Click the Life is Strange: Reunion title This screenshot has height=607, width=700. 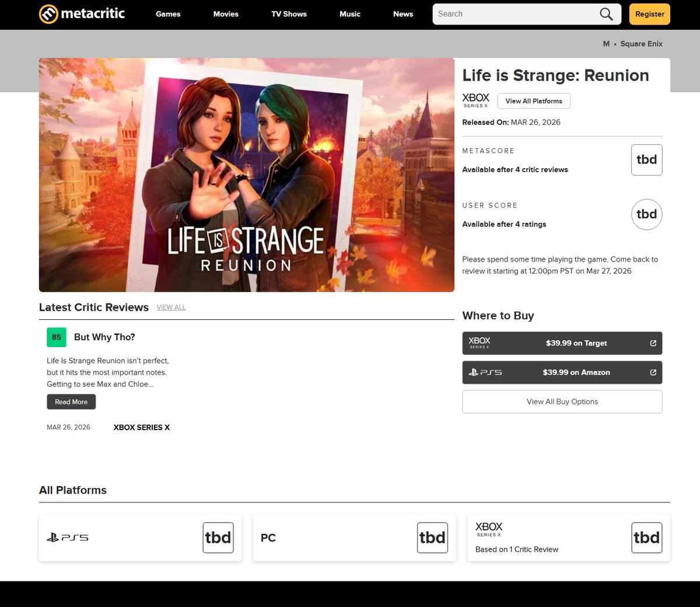pyautogui.click(x=556, y=75)
